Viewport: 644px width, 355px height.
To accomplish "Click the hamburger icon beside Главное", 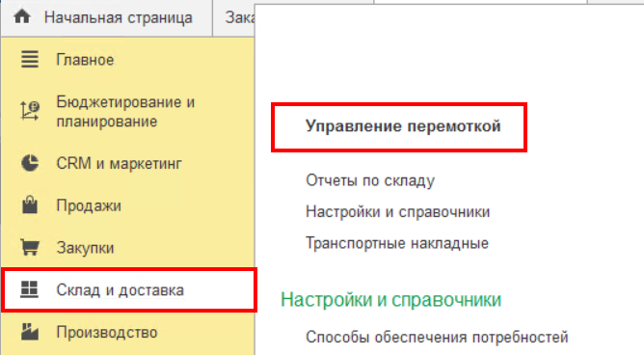I will [30, 60].
